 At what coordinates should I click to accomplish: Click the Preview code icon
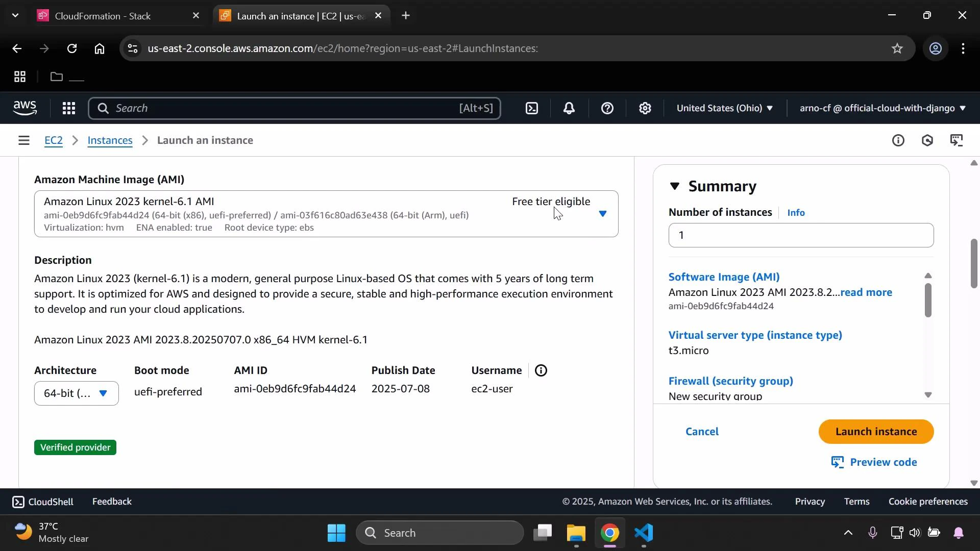click(x=838, y=462)
